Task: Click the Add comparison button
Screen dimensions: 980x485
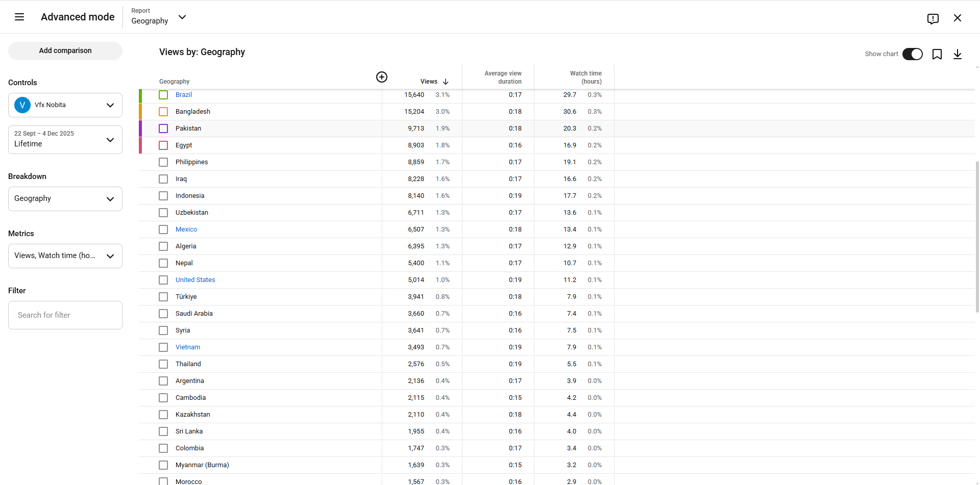Action: (65, 51)
